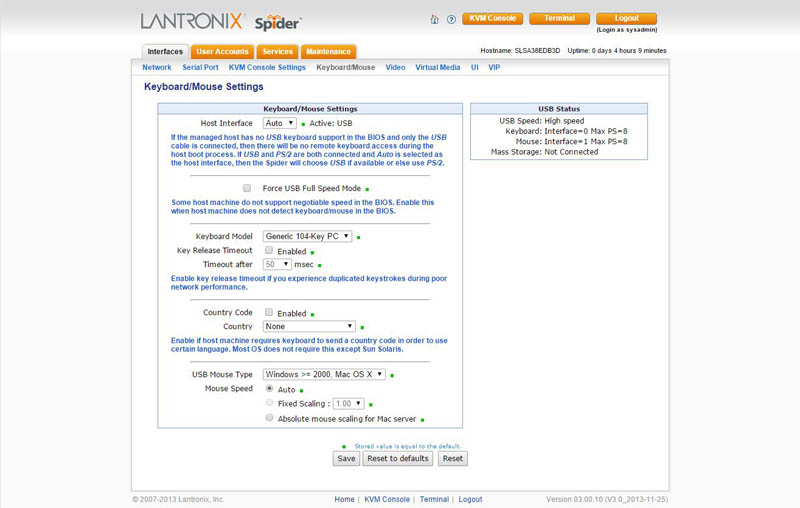Screen dimensions: 800x508
Task: Select Fixed Scaling mouse speed radio
Action: click(x=270, y=403)
